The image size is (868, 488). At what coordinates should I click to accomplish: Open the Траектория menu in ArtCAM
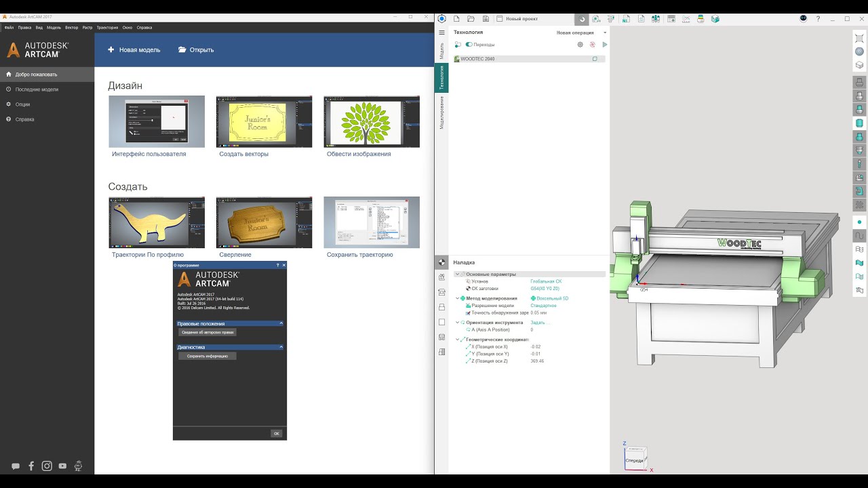[107, 28]
